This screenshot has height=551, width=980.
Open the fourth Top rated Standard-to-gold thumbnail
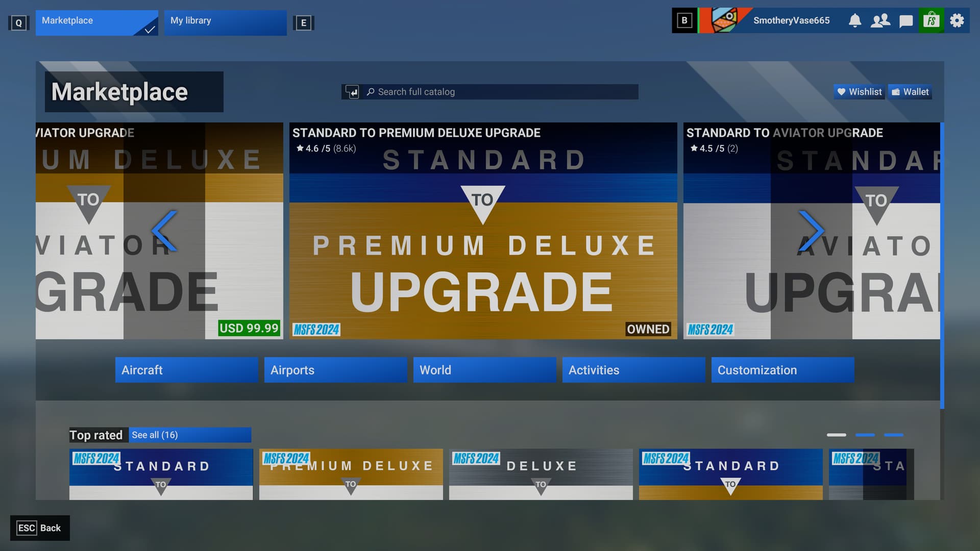[731, 474]
